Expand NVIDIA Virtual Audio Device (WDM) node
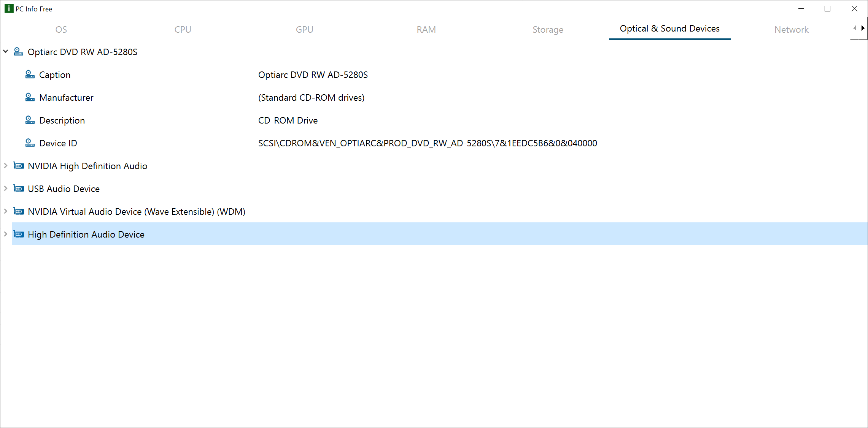 tap(6, 211)
